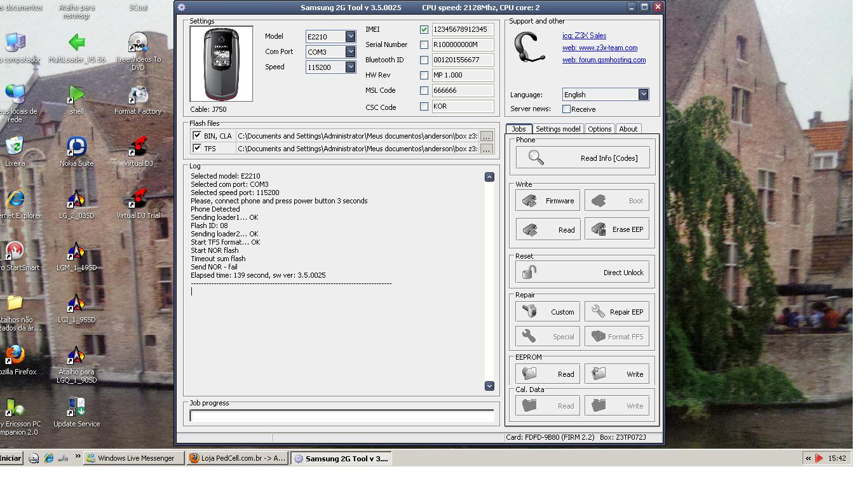The width and height of the screenshot is (868, 488).
Task: Open www.z3x-team.com web link
Action: tap(600, 48)
